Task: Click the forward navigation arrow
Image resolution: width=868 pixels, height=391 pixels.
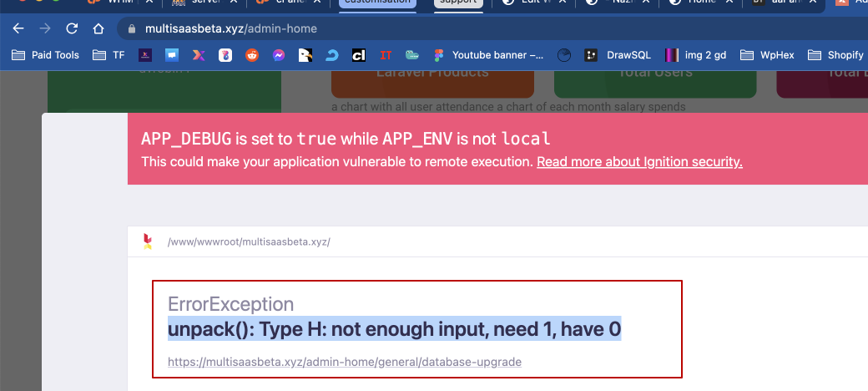Action: [45, 28]
